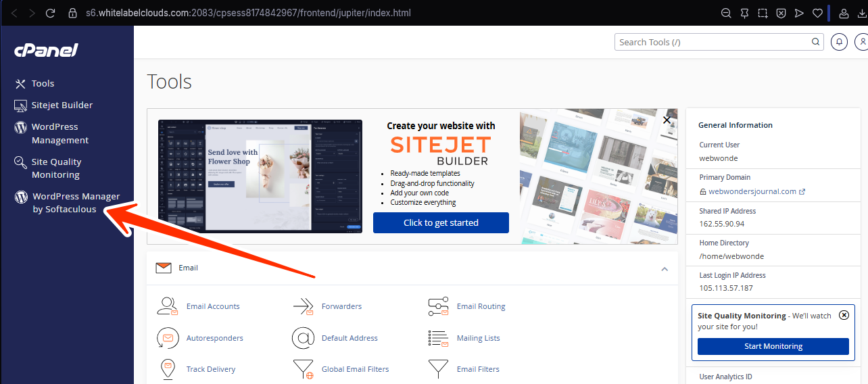The image size is (868, 384).
Task: Click the Last Login IP 105.113.57.187
Action: (726, 288)
